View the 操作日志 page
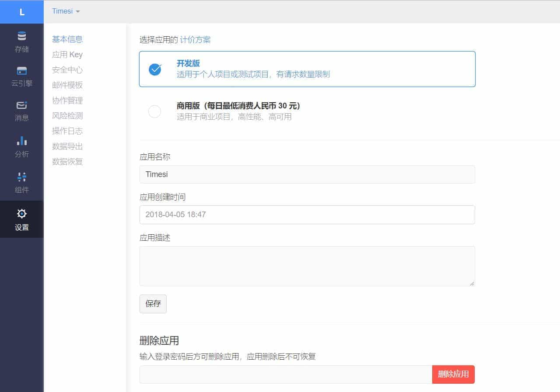This screenshot has height=392, width=560. point(67,131)
